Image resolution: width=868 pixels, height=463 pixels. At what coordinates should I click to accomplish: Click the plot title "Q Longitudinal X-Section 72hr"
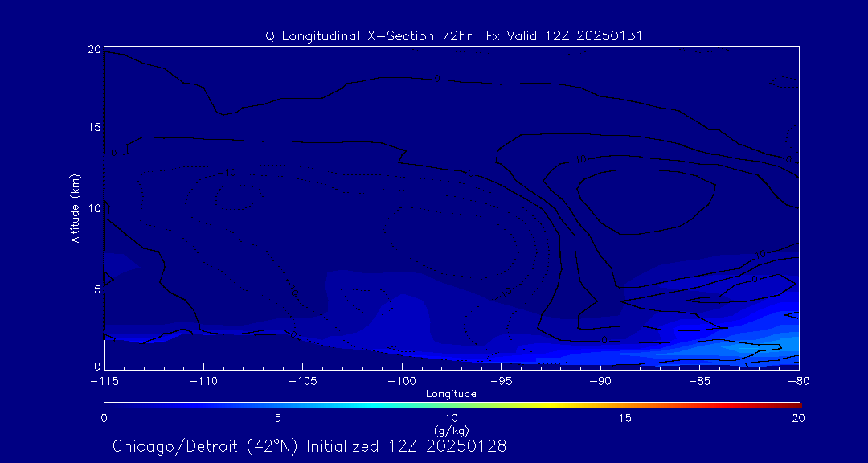pyautogui.click(x=367, y=36)
